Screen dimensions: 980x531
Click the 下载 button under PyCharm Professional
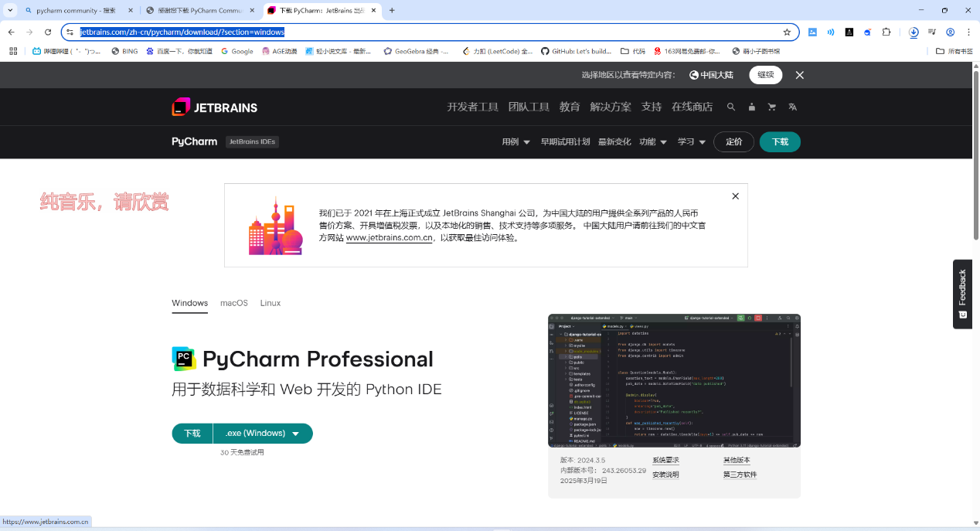(x=192, y=434)
